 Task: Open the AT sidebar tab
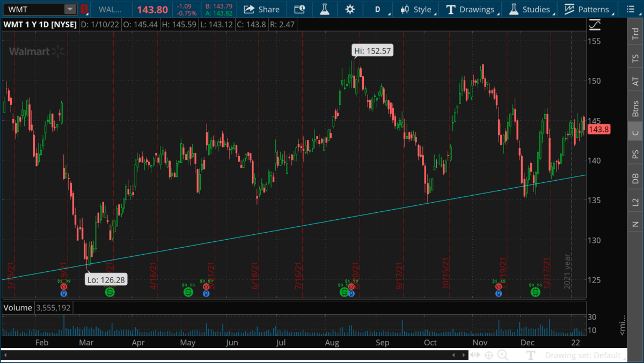(635, 82)
